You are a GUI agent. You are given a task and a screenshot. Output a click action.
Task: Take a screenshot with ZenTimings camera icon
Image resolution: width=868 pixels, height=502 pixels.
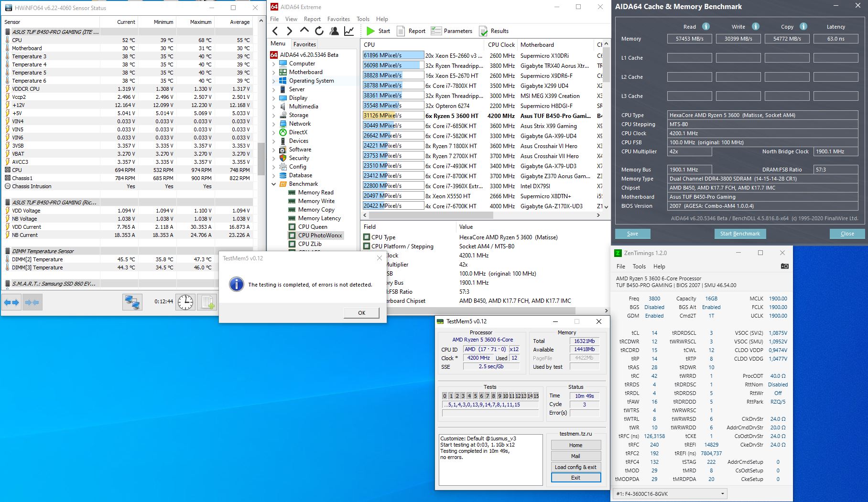click(784, 266)
